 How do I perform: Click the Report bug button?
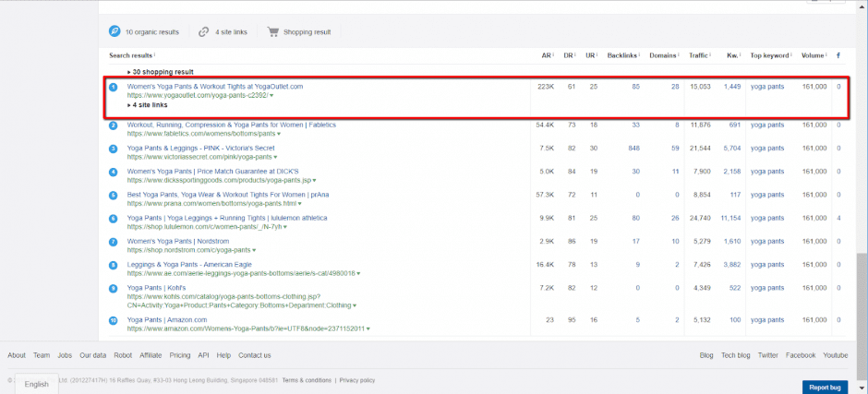pyautogui.click(x=825, y=388)
